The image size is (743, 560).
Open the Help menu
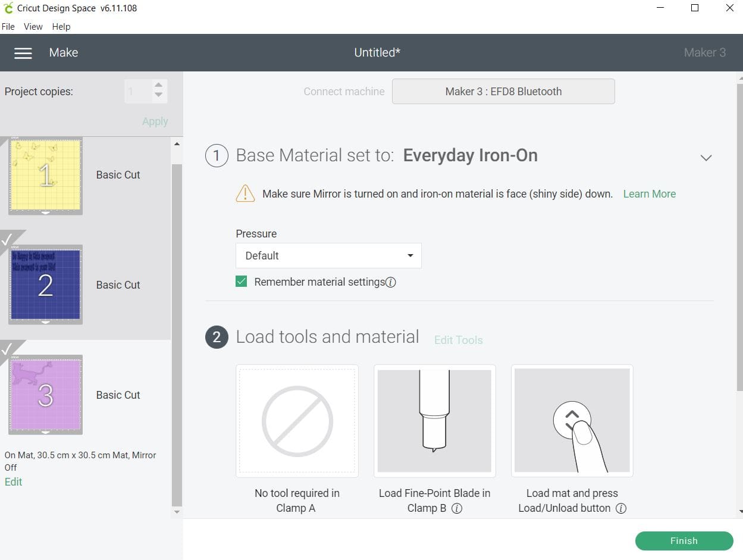pyautogui.click(x=61, y=26)
